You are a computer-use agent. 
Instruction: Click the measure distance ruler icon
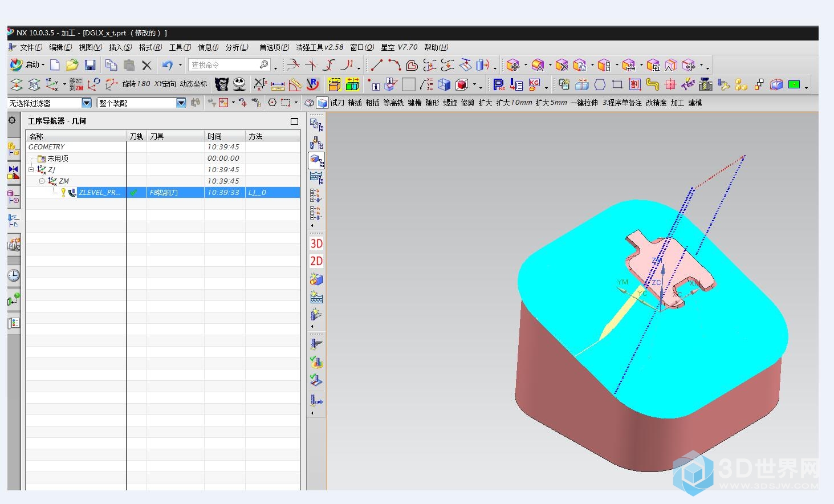click(x=278, y=85)
